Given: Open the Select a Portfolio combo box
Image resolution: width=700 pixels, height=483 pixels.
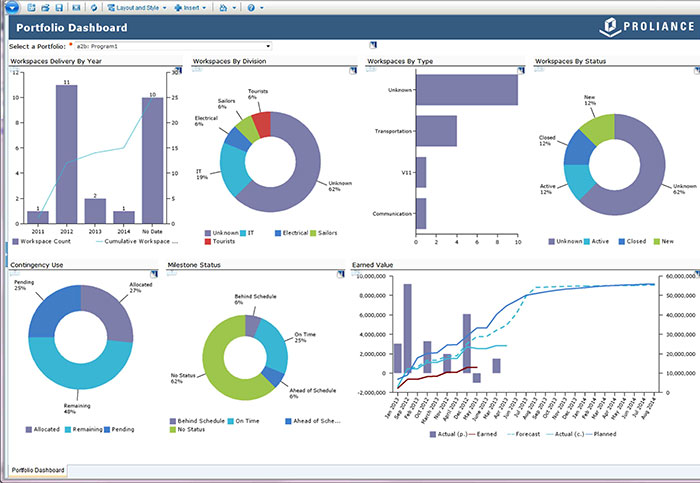Looking at the screenshot, I should [x=173, y=46].
